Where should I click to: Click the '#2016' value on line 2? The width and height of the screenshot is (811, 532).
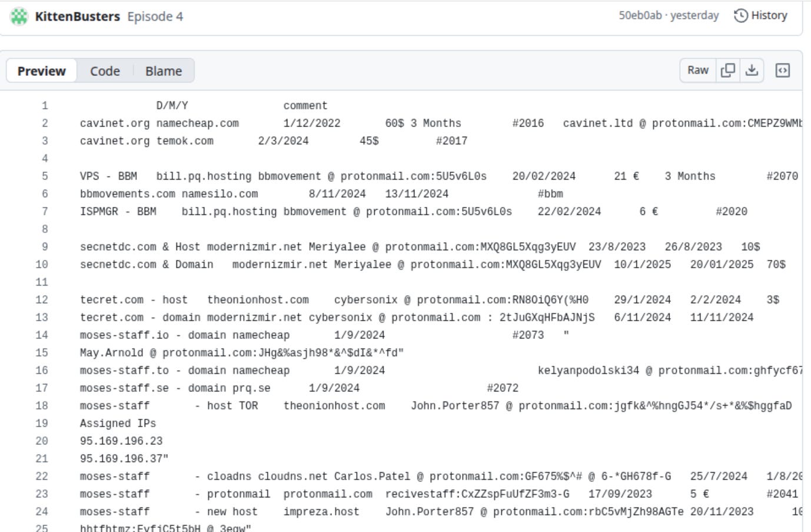point(528,124)
